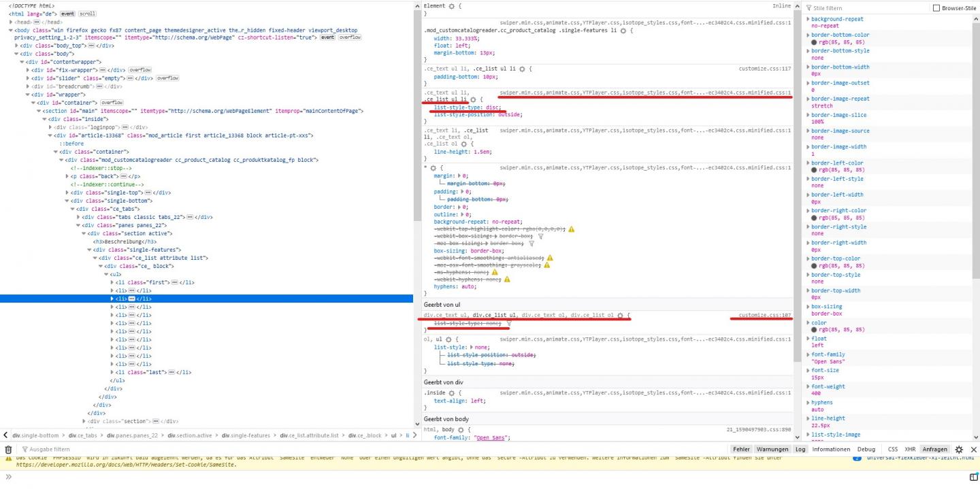Image resolution: width=980 pixels, height=489 pixels.
Task: Select div.ce_tabs in the breadcrumb bar
Action: coord(82,435)
